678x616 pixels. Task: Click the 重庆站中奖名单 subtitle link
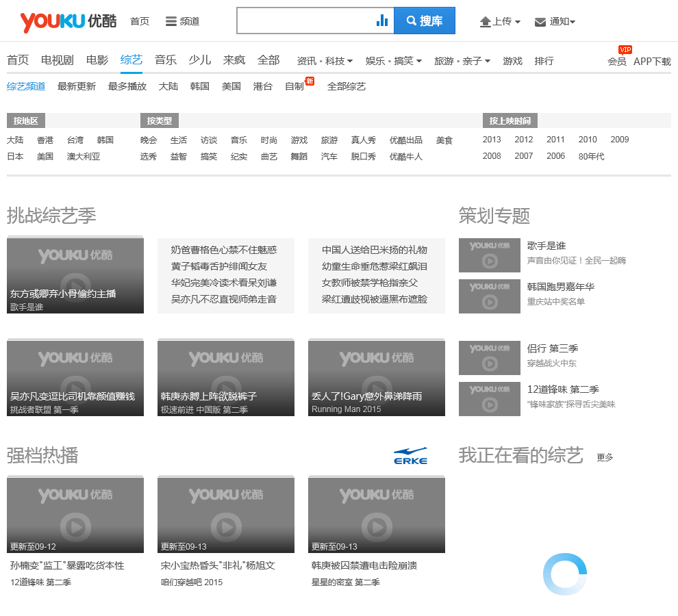[555, 302]
